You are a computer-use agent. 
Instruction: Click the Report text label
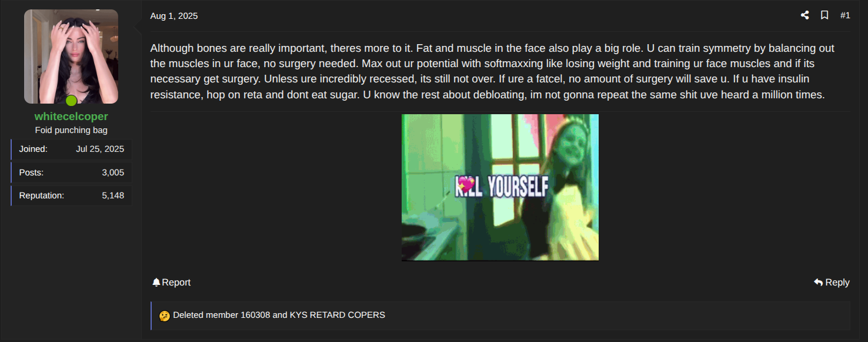click(x=176, y=283)
